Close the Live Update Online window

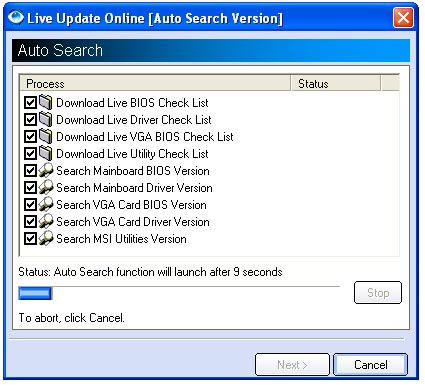tap(403, 17)
